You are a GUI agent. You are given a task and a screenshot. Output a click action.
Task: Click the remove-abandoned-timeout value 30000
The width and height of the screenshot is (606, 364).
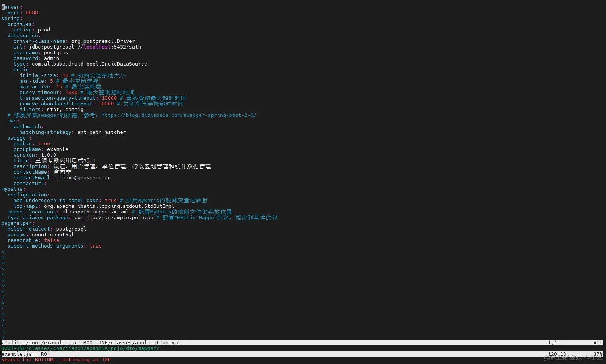coord(106,104)
